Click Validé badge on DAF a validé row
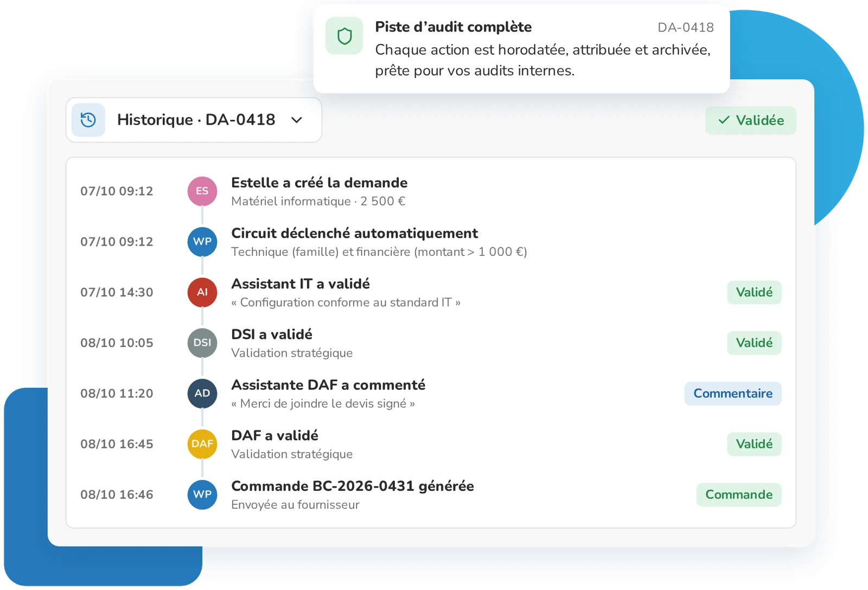This screenshot has width=868, height=590. pyautogui.click(x=754, y=444)
